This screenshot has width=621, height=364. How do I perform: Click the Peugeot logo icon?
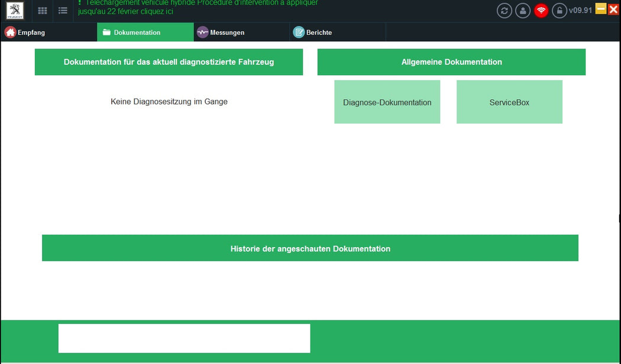click(14, 10)
